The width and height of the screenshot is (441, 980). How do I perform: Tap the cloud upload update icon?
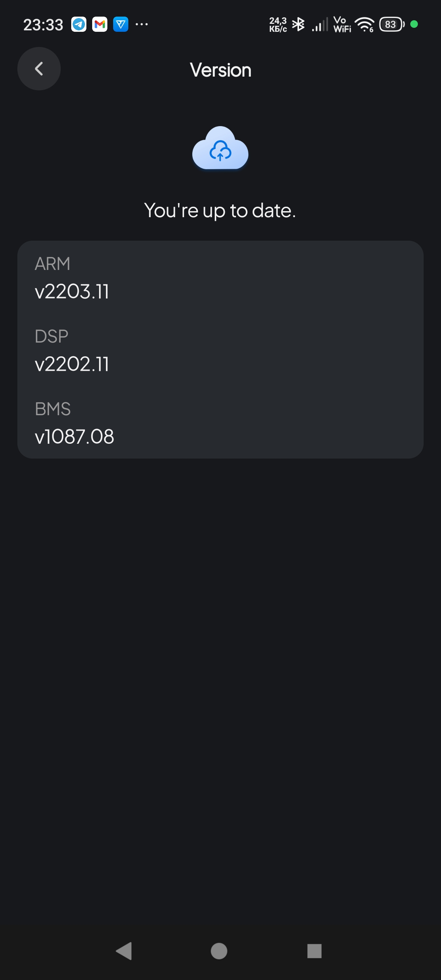[220, 149]
